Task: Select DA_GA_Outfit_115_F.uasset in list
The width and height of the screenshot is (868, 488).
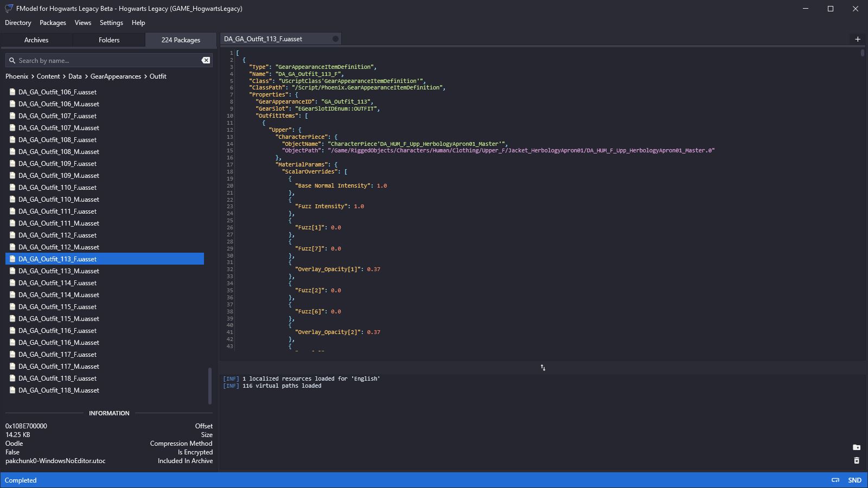Action: click(105, 307)
